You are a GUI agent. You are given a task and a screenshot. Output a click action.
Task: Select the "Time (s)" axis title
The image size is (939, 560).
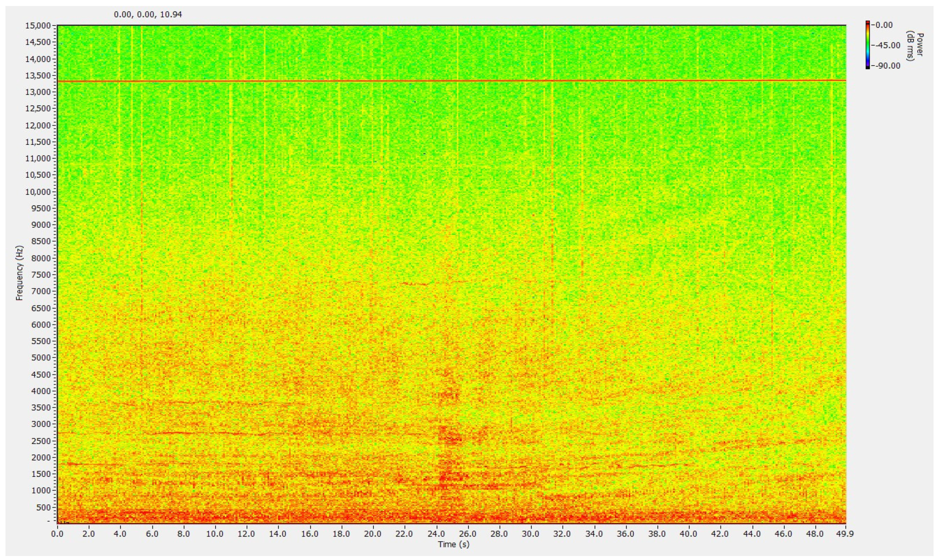454,544
